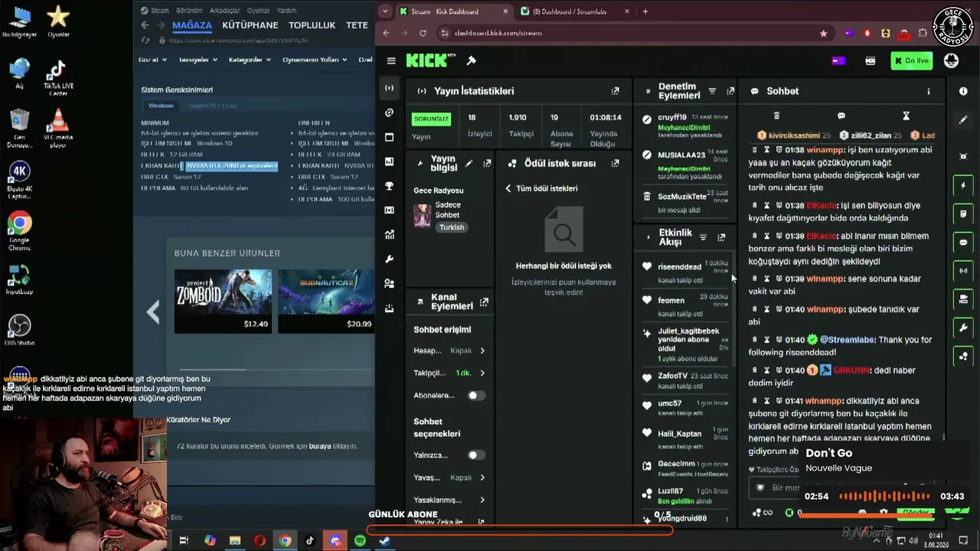Open the Sohbet chat options menu

(929, 91)
